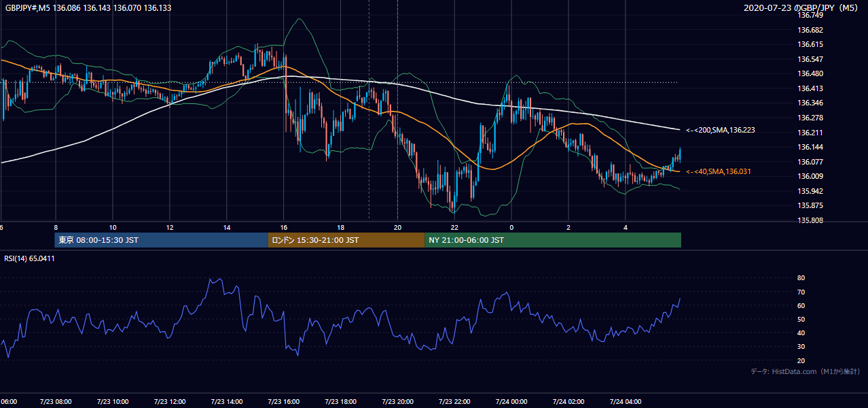Click the 7/23 16:00 time axis label
Image resolution: width=868 pixels, height=408 pixels.
[x=283, y=402]
